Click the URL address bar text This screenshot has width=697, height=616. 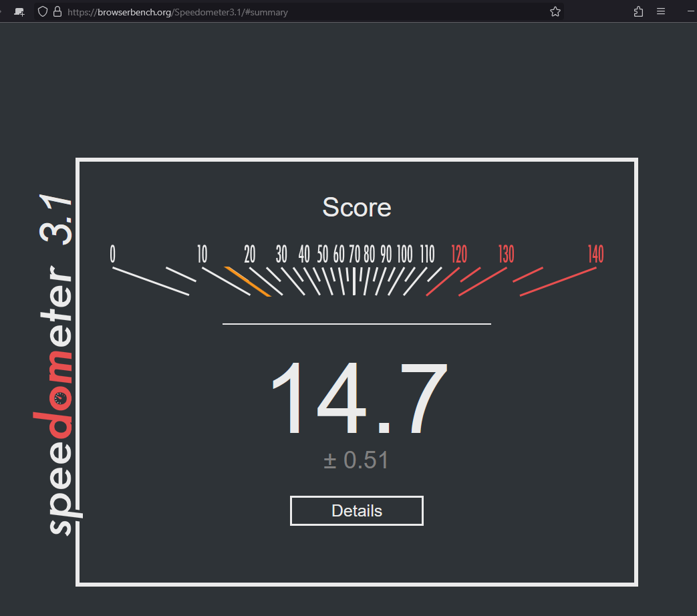pyautogui.click(x=178, y=12)
